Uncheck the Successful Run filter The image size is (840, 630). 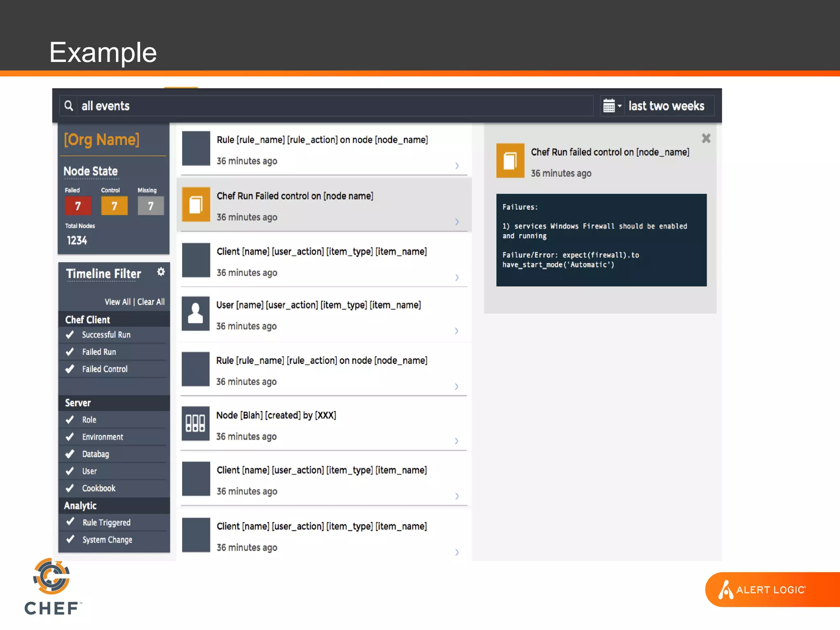click(70, 335)
